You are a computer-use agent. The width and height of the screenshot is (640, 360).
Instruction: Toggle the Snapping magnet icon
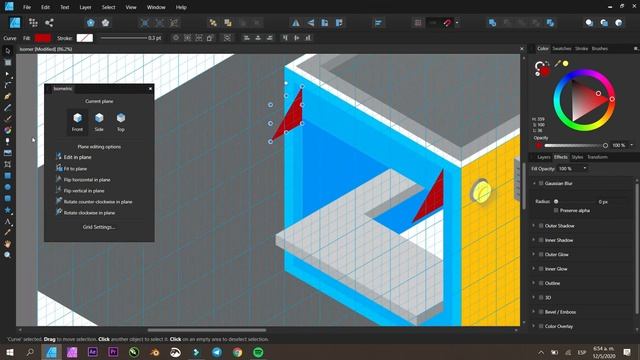click(x=447, y=23)
